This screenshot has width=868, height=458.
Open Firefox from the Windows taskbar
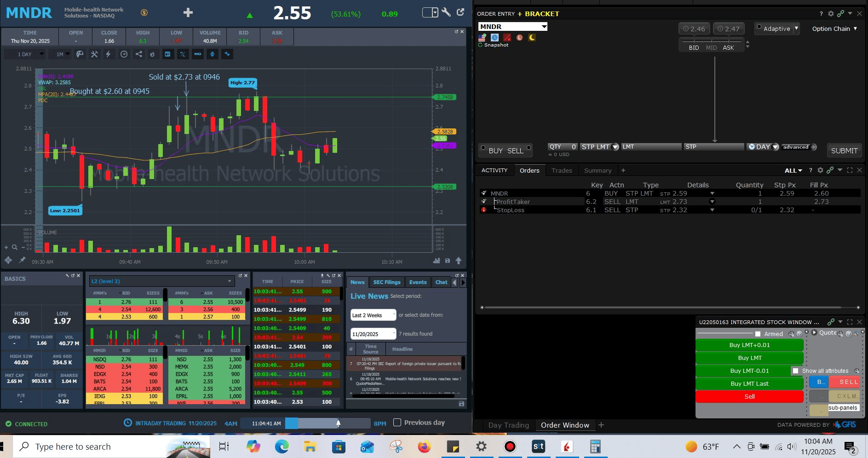click(424, 446)
